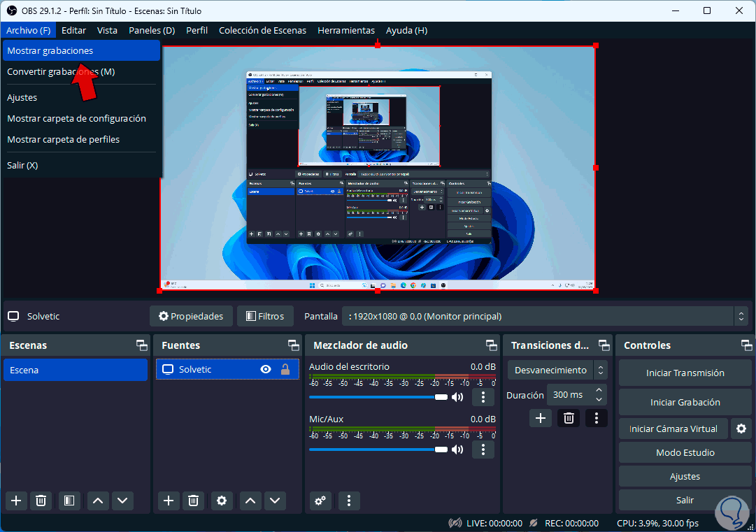Mute the Mic/Aux speaker icon

pyautogui.click(x=457, y=450)
